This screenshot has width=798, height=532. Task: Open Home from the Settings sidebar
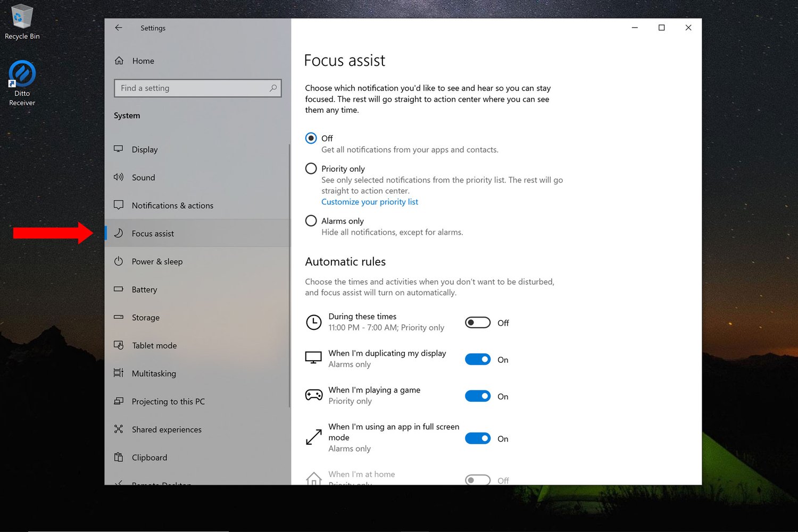143,61
